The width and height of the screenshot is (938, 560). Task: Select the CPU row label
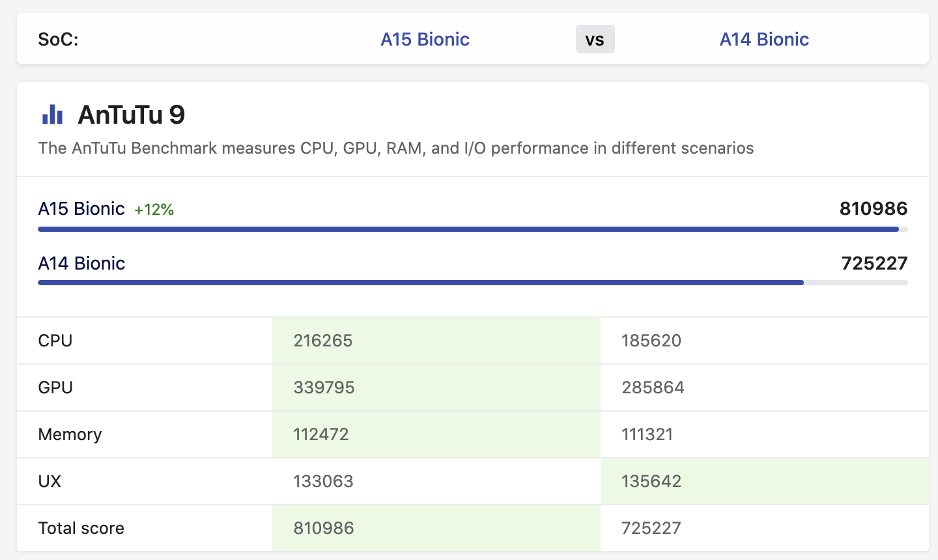click(x=55, y=341)
